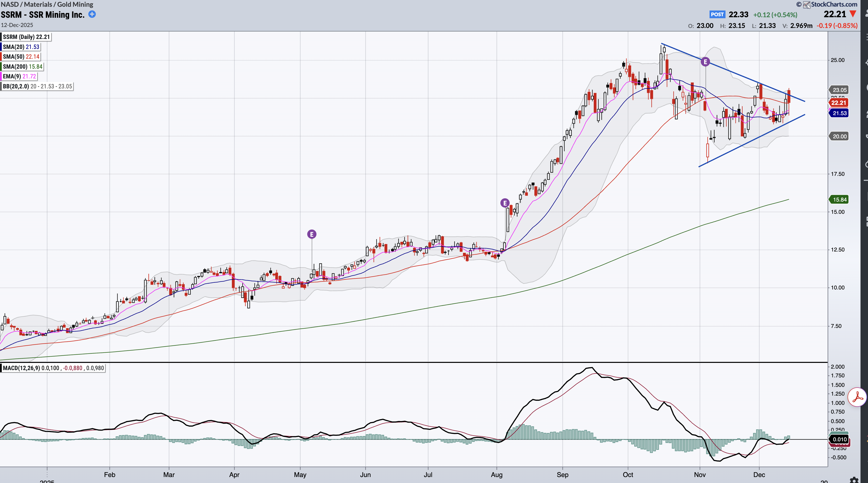Toggle the SMA(20) legend entry
Viewport: 868px width, 483px height.
[21, 47]
